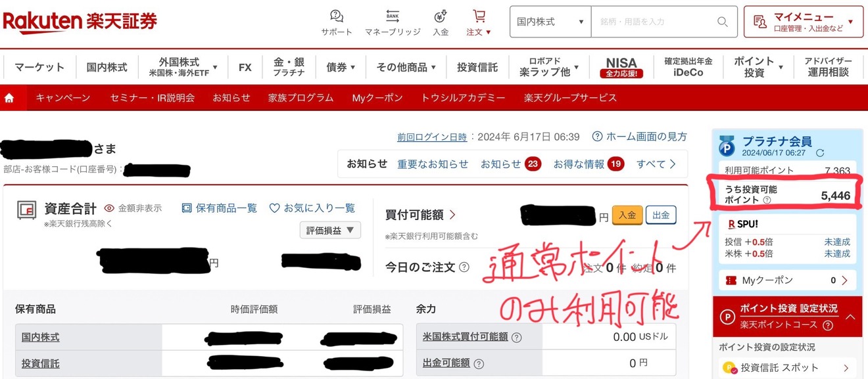Expand the 債券 navigation menu

pyautogui.click(x=341, y=67)
